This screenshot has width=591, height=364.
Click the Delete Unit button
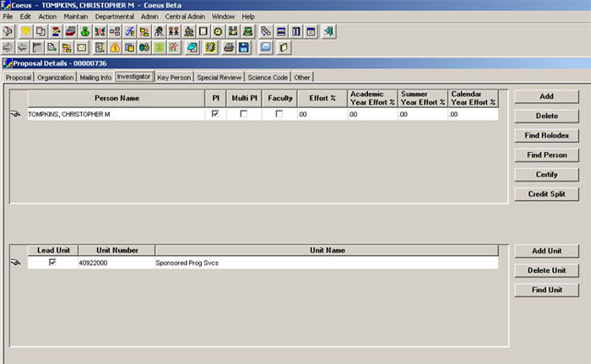pos(546,270)
